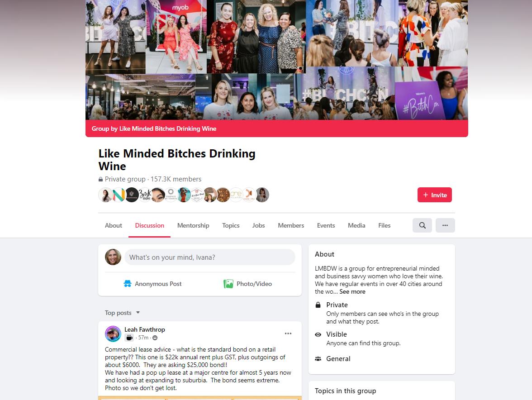The height and width of the screenshot is (400, 532).
Task: Click the General people icon in About panel
Action: 318,359
